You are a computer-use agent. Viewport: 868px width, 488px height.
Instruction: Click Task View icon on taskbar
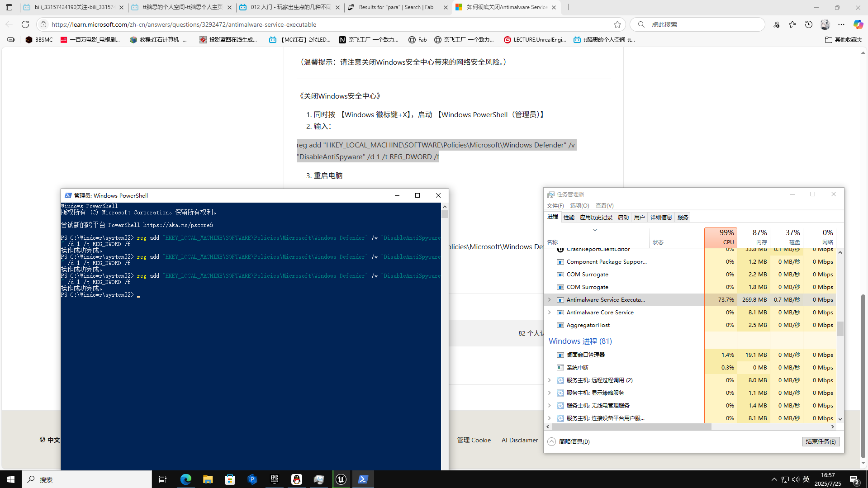[163, 479]
